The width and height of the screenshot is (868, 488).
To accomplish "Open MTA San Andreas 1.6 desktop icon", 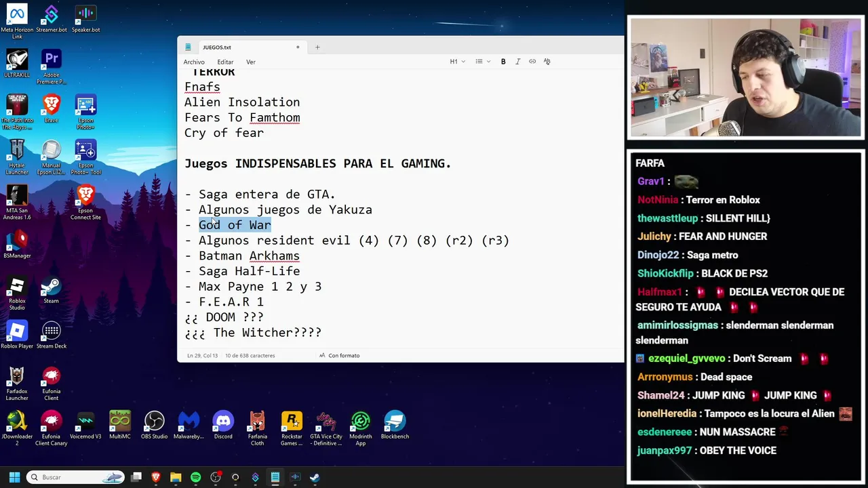I will (17, 202).
